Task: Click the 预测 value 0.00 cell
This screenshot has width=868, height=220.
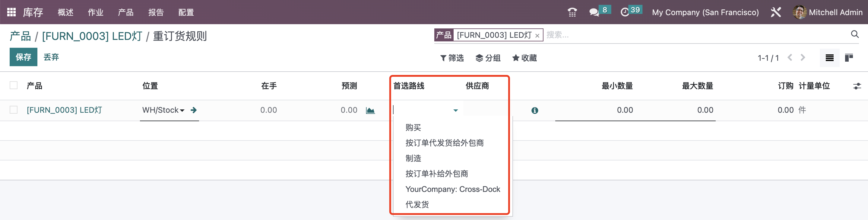Action: (349, 110)
